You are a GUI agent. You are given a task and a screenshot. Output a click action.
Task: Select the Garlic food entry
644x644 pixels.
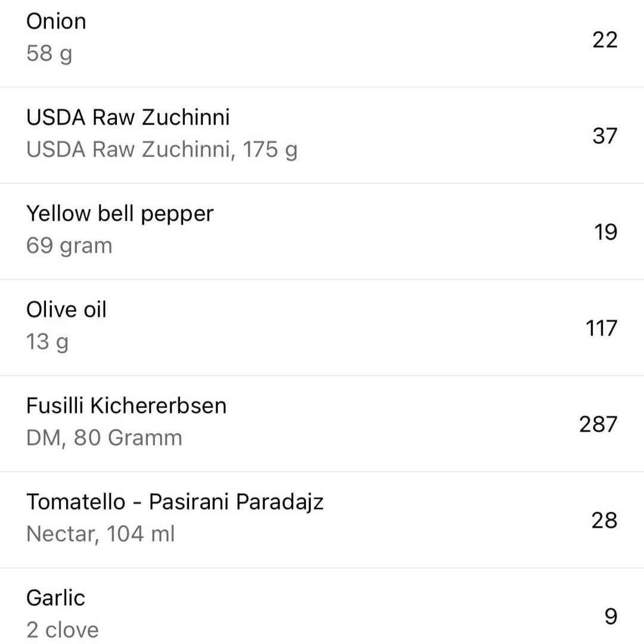(56, 597)
